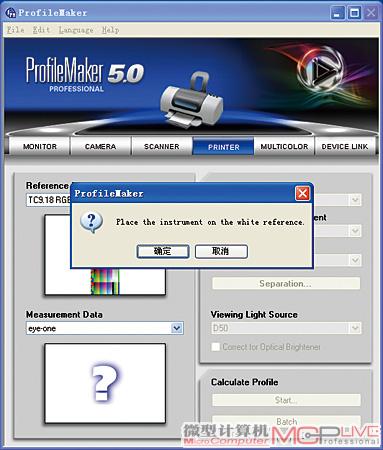The image size is (383, 450).
Task: Select the PRINTER tab
Action: tap(223, 147)
